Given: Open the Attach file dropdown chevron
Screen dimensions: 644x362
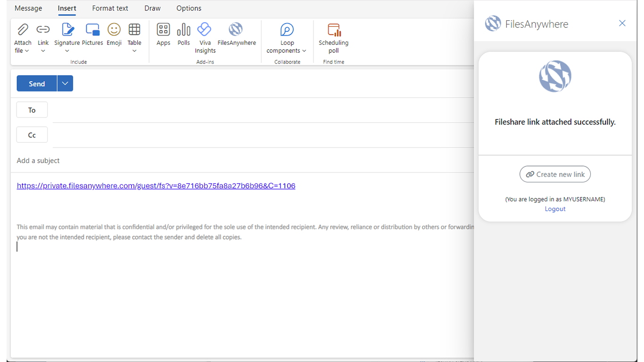Looking at the screenshot, I should coord(27,51).
